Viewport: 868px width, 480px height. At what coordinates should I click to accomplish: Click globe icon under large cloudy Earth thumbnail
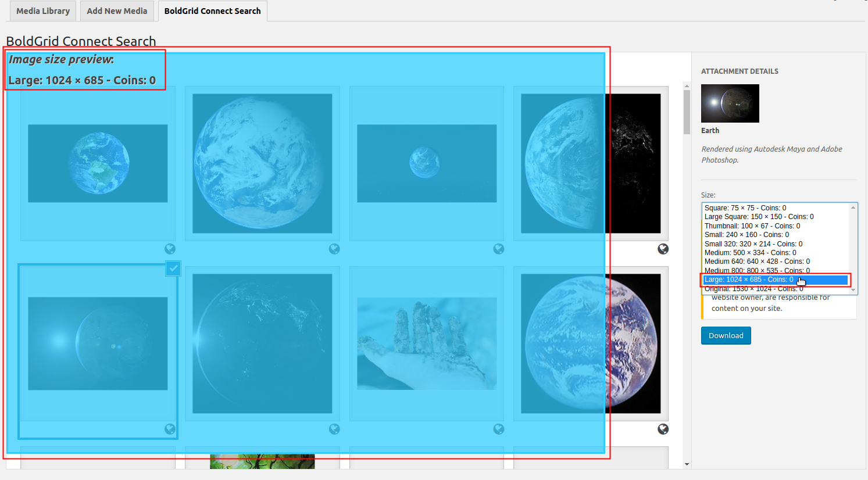tap(334, 249)
